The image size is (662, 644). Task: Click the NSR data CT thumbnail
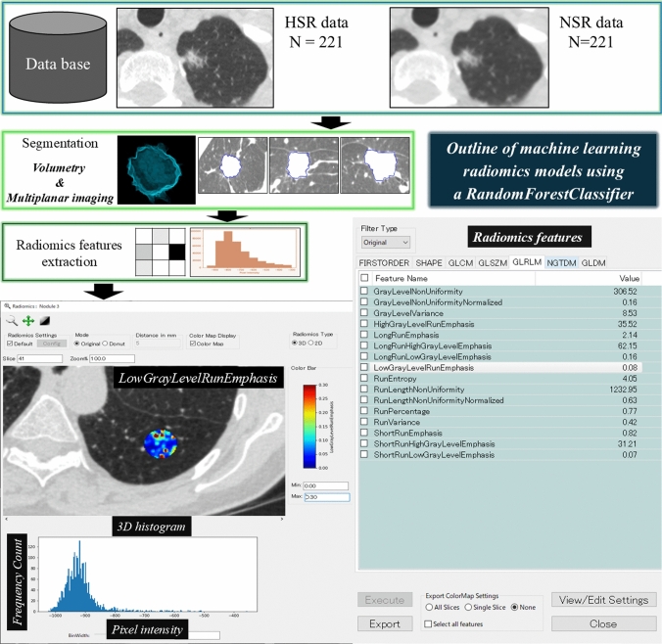pyautogui.click(x=469, y=58)
